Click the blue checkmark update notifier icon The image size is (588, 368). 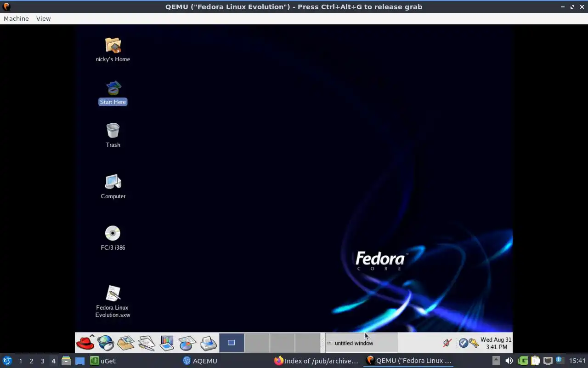[463, 343]
